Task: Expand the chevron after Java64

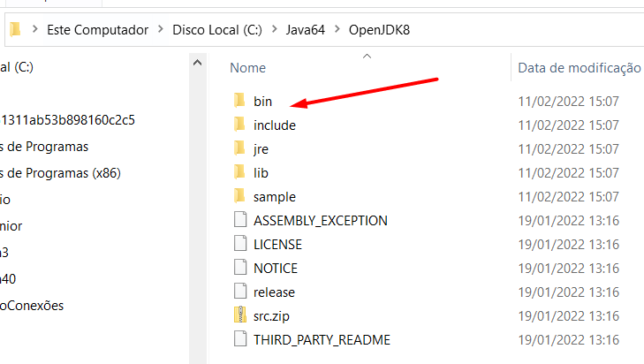Action: 337,29
